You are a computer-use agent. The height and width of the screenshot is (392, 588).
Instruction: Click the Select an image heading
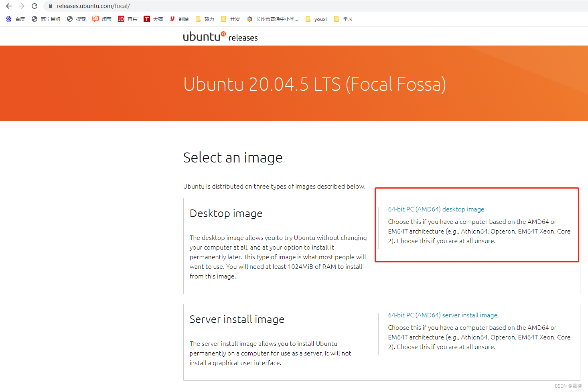tap(233, 158)
